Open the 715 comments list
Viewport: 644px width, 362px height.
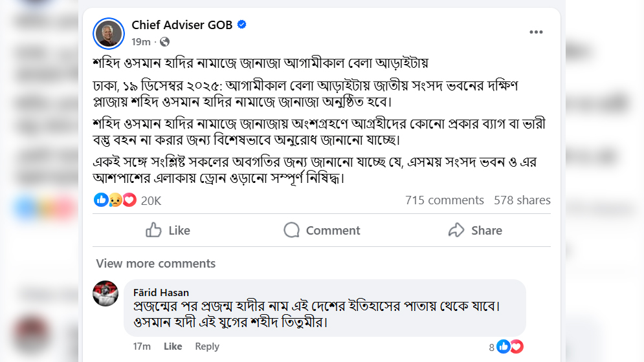pyautogui.click(x=445, y=200)
